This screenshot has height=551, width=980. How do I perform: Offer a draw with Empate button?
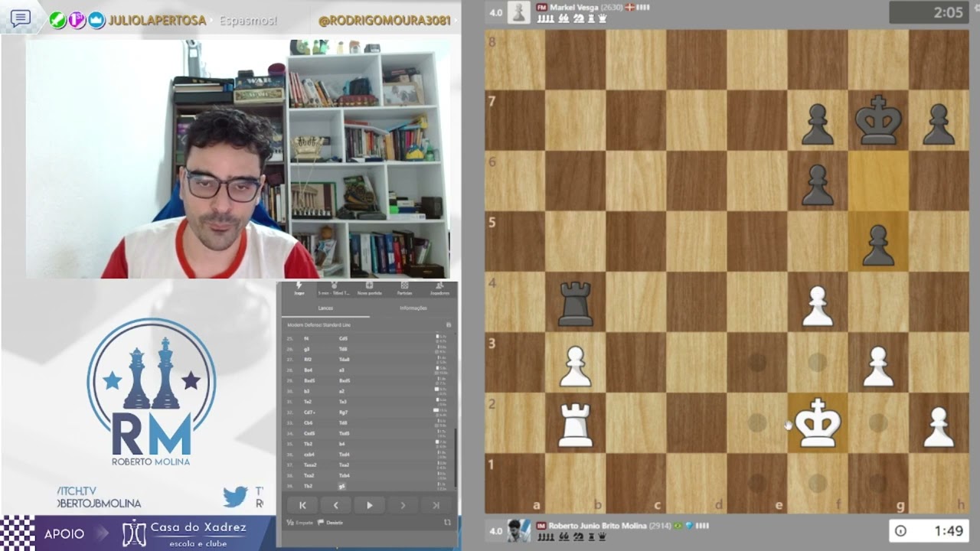(300, 523)
